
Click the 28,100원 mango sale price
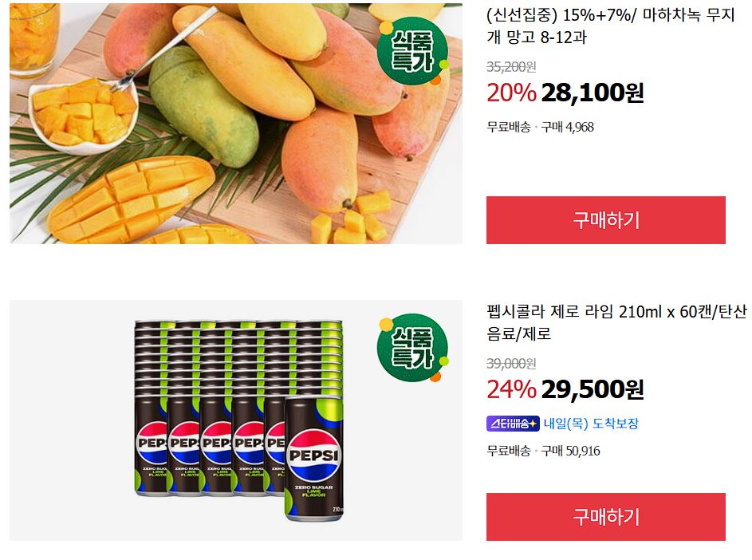pos(593,93)
